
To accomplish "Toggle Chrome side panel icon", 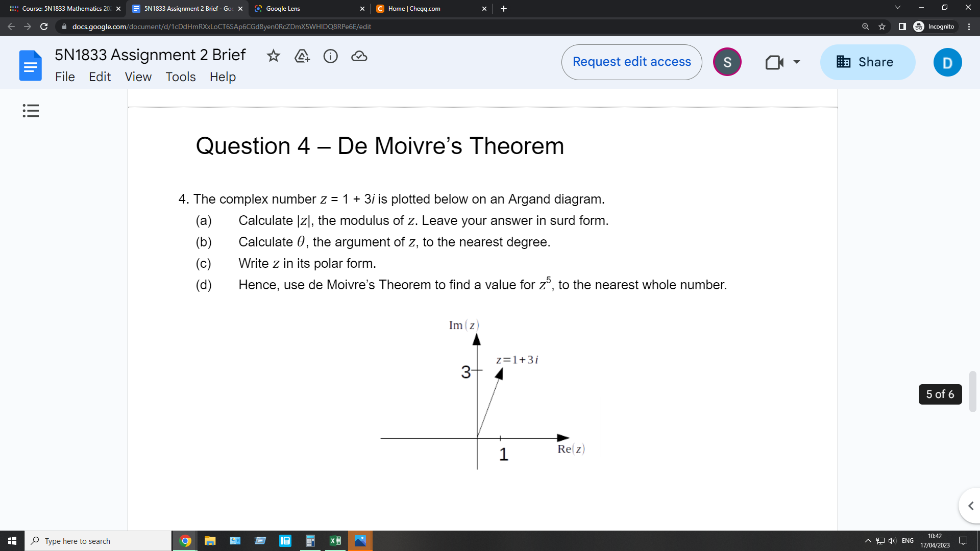I will point(902,27).
